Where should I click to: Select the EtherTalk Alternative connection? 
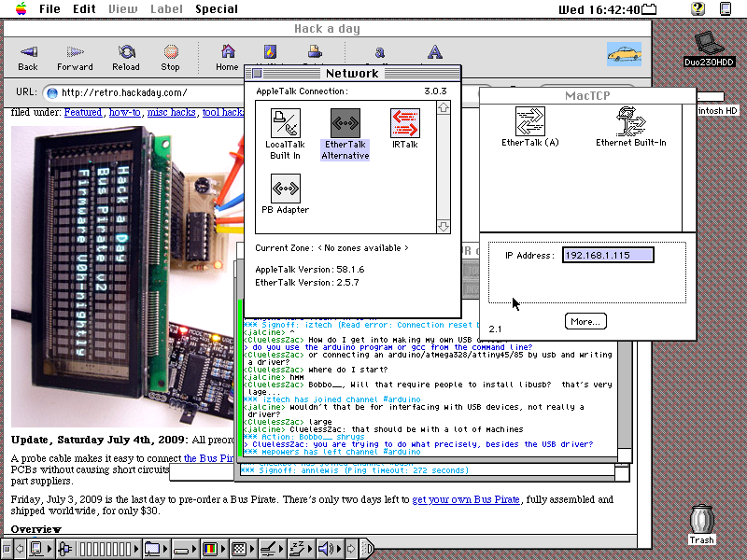click(345, 133)
